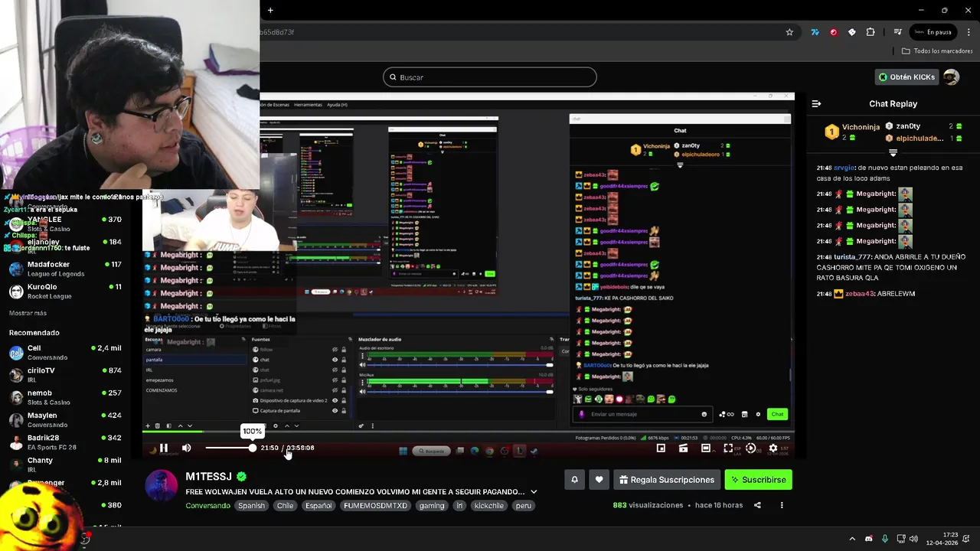This screenshot has height=551, width=980.
Task: Open the Chrome three-dot menu
Action: pos(967,32)
